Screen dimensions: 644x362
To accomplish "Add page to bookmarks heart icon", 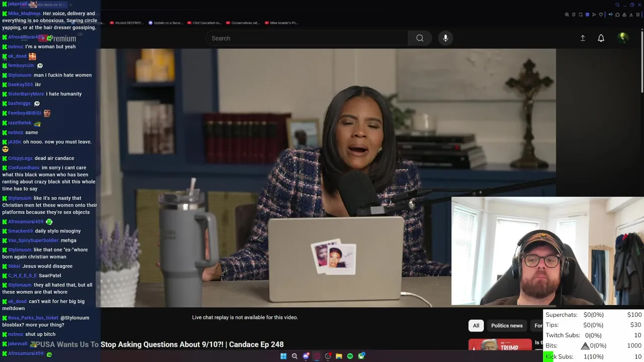I will [x=601, y=15].
